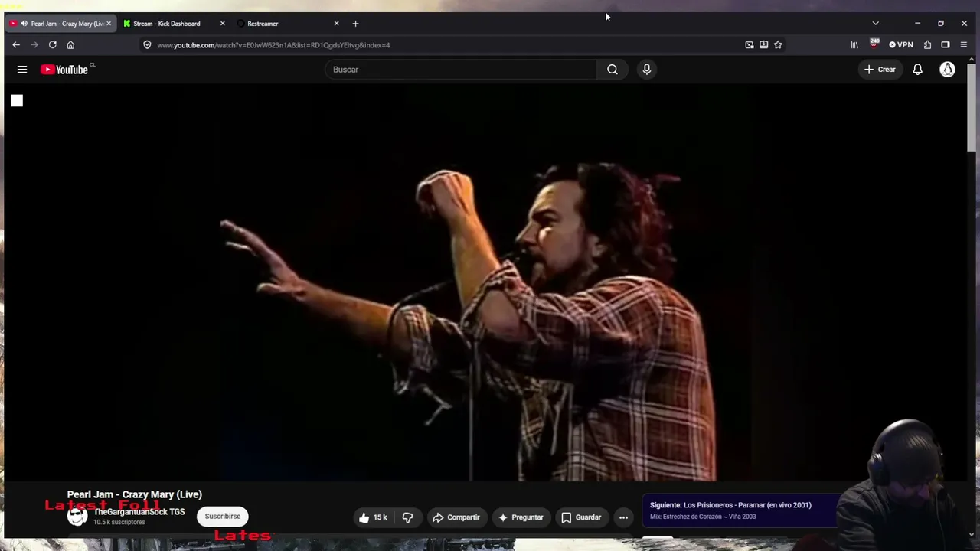Click the YouTube search magnifier button
Screen dimensions: 980x551
[612, 70]
